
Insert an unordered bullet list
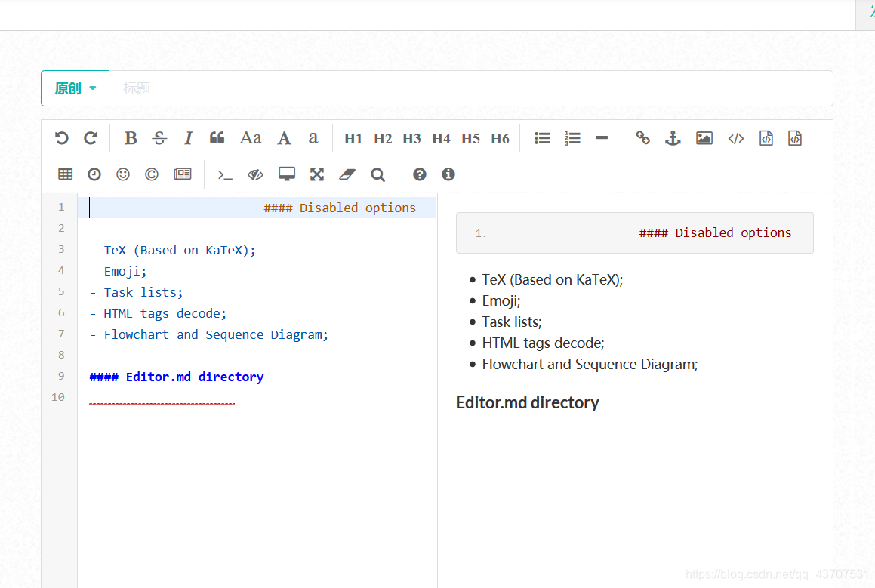coord(542,138)
